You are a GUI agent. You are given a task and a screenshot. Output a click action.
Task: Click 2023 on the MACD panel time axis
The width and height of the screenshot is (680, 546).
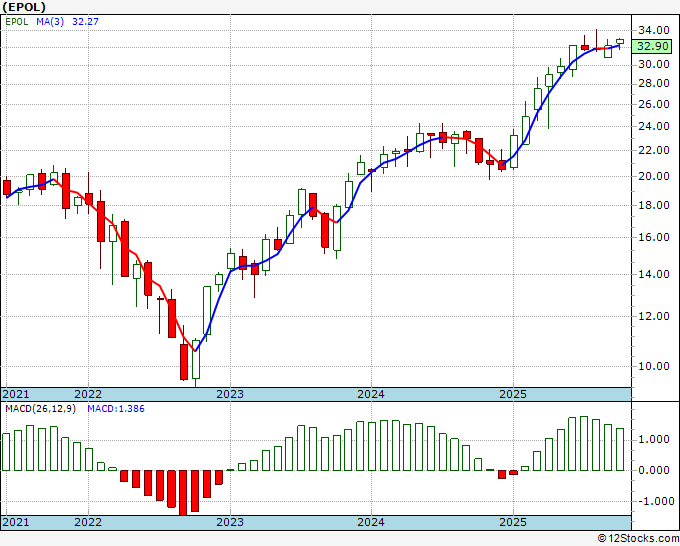tap(230, 522)
